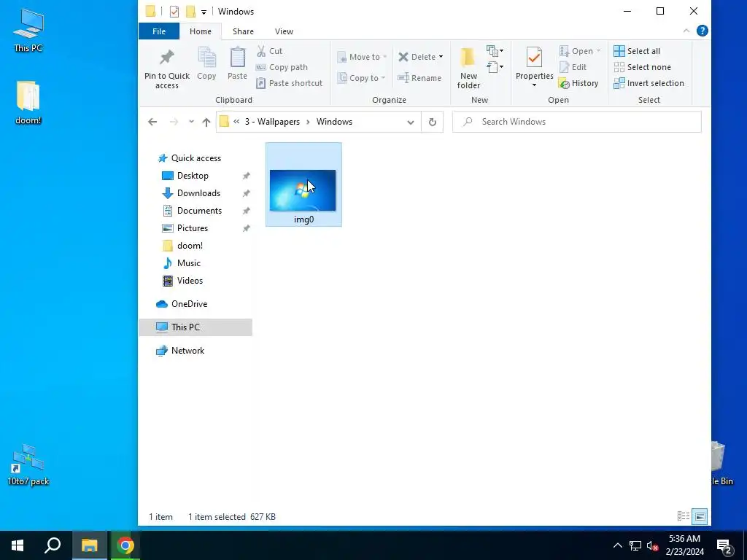Open Downloads in navigation pane

point(198,193)
